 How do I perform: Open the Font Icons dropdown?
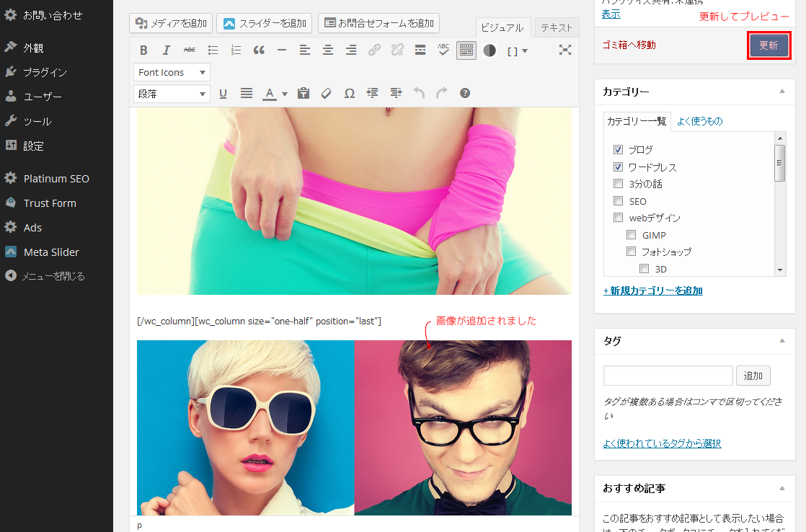[x=172, y=73]
